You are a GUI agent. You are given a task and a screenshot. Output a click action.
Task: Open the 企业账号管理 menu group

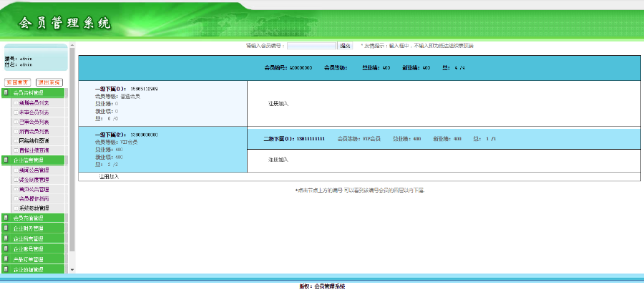34,248
